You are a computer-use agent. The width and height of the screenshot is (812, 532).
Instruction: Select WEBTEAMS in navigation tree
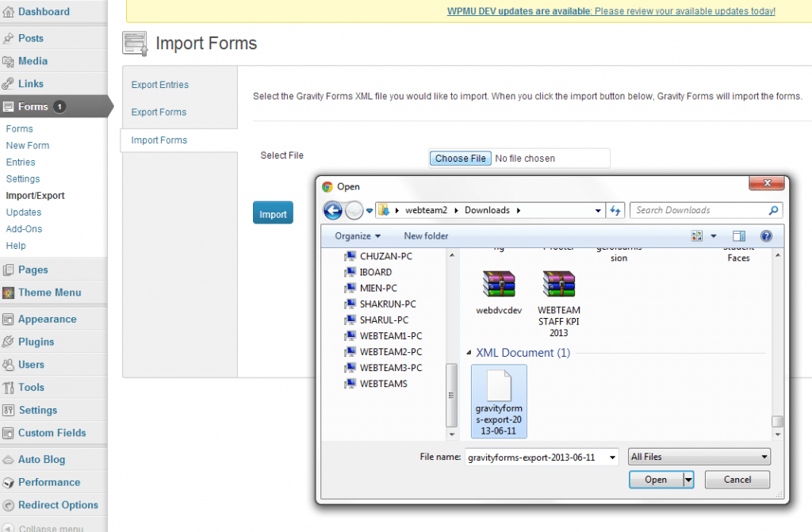[x=376, y=384]
